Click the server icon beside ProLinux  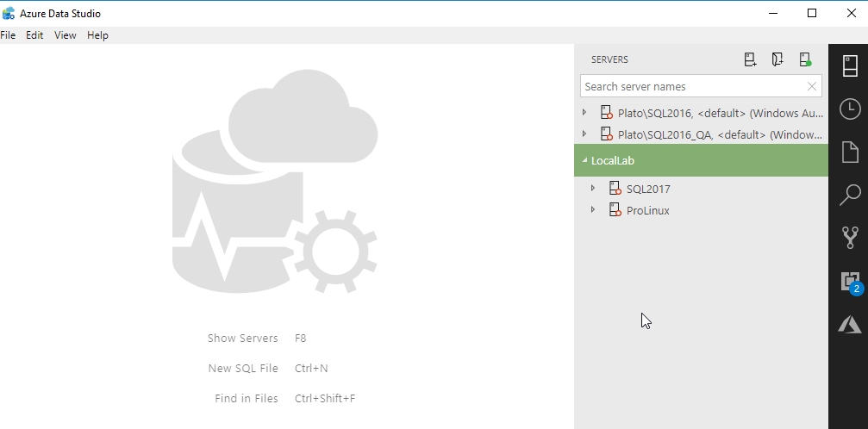[615, 210]
